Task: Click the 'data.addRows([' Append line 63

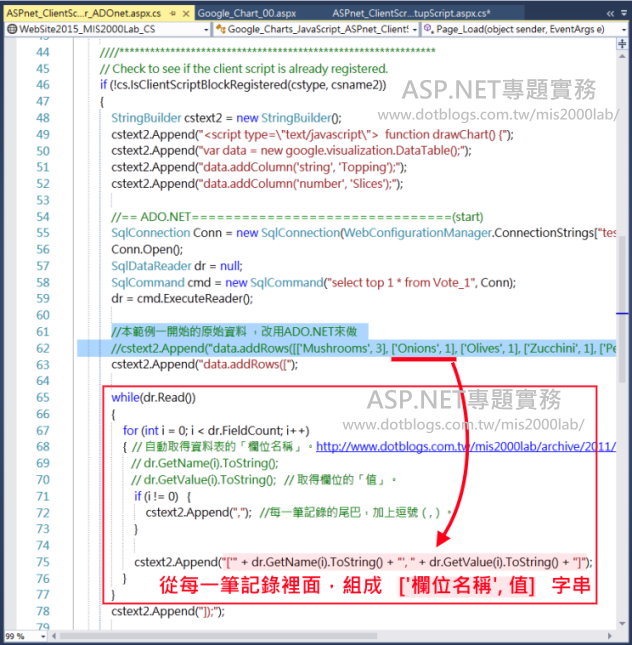Action: (x=204, y=364)
